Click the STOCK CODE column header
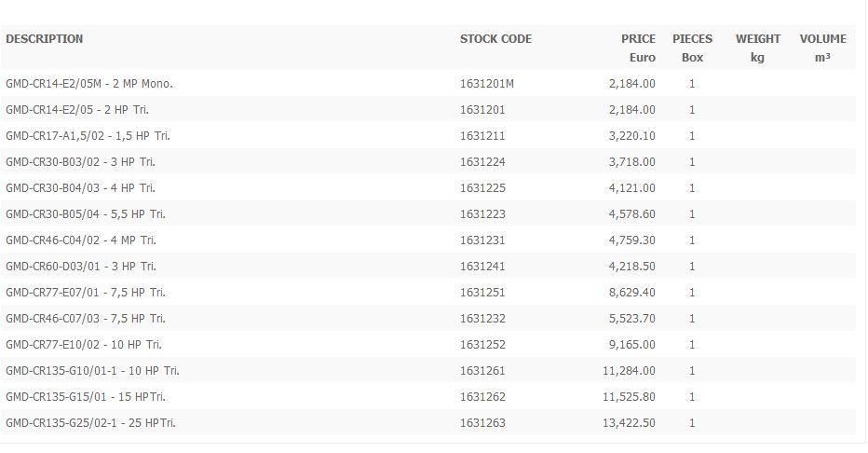Viewport: 868px width, 453px height. click(495, 39)
